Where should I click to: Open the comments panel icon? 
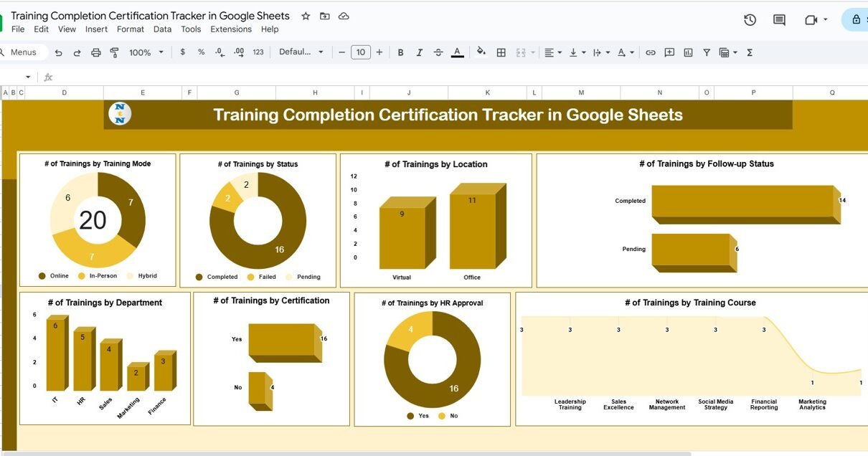[779, 20]
